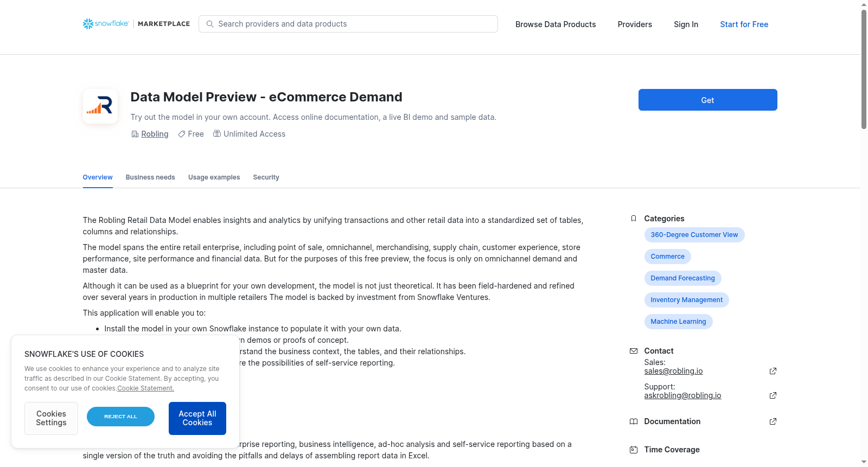Image resolution: width=868 pixels, height=467 pixels.
Task: Click the Contact envelope icon
Action: [634, 351]
